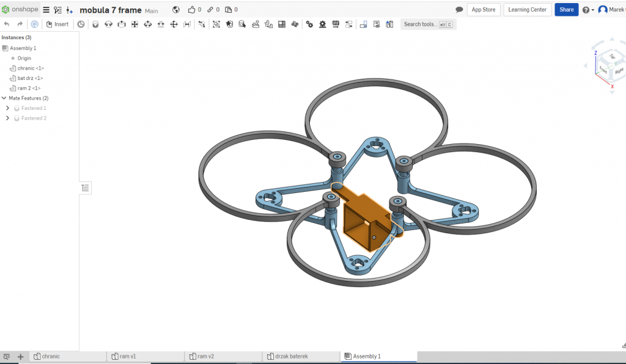626x364 pixels.
Task: Expand the Fastened 1 mate
Action: [x=7, y=108]
